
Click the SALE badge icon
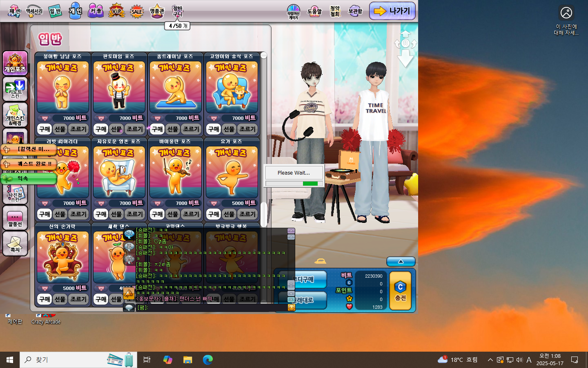(x=137, y=11)
